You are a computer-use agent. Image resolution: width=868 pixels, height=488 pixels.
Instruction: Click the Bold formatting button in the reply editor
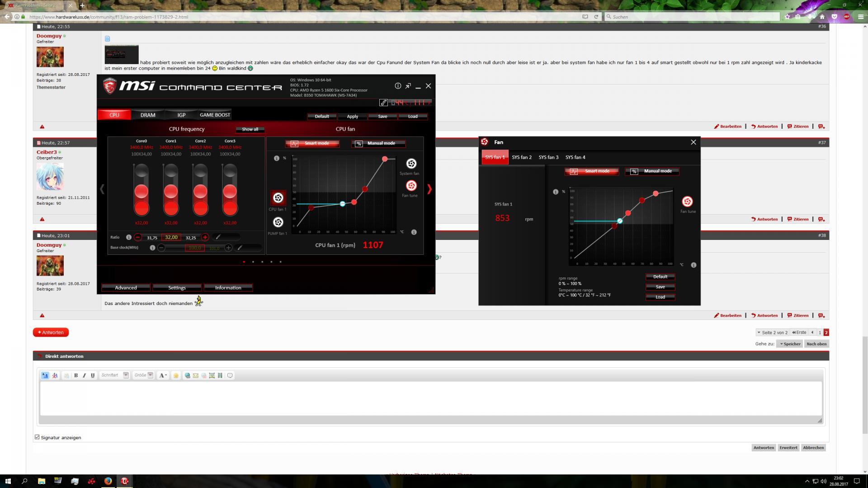click(76, 375)
